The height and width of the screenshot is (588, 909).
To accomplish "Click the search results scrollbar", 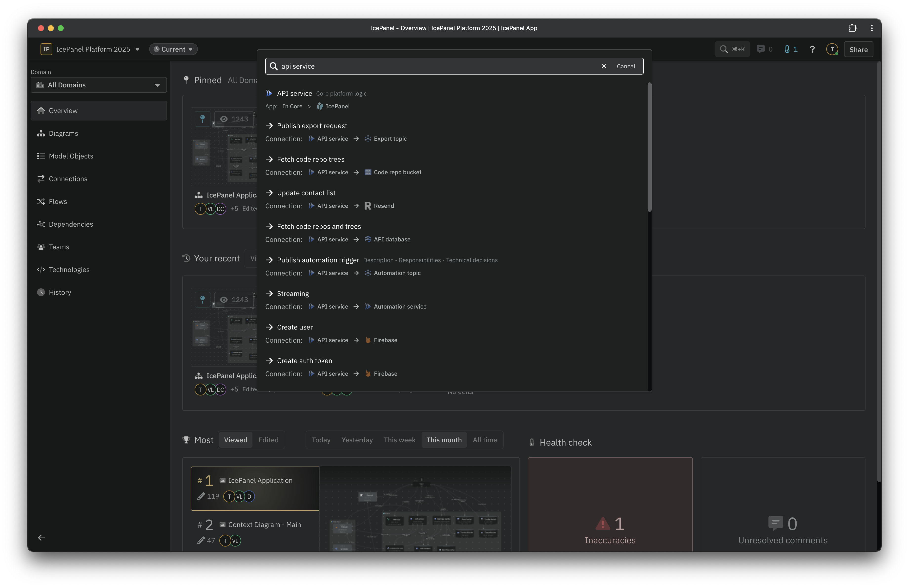I will pos(649,147).
